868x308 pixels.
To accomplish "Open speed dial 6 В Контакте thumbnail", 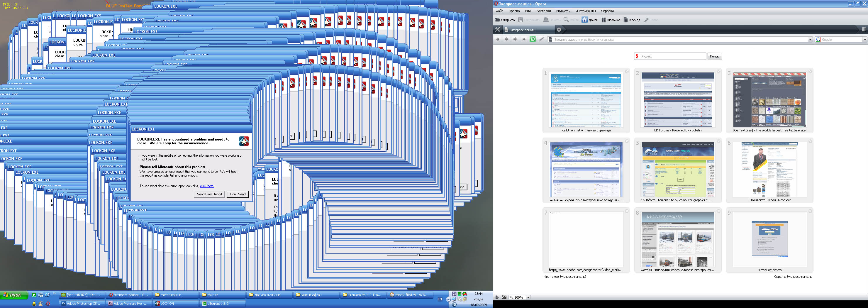I will [769, 170].
